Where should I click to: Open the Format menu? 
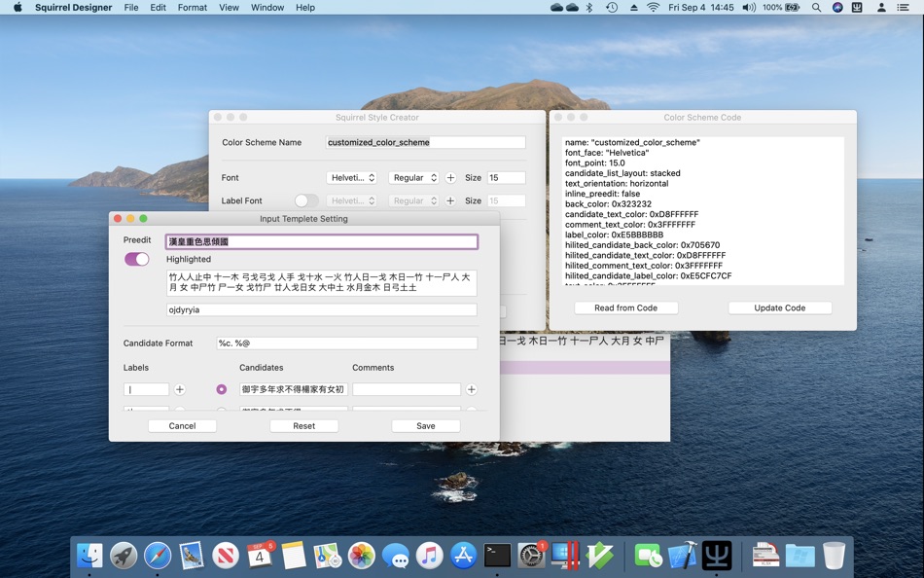pos(193,7)
